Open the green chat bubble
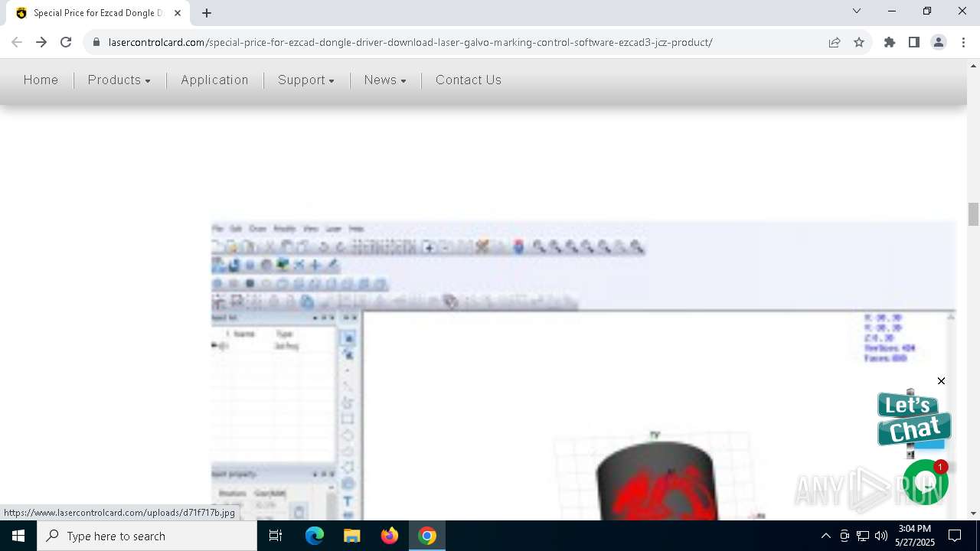Image resolution: width=980 pixels, height=551 pixels. click(x=926, y=482)
